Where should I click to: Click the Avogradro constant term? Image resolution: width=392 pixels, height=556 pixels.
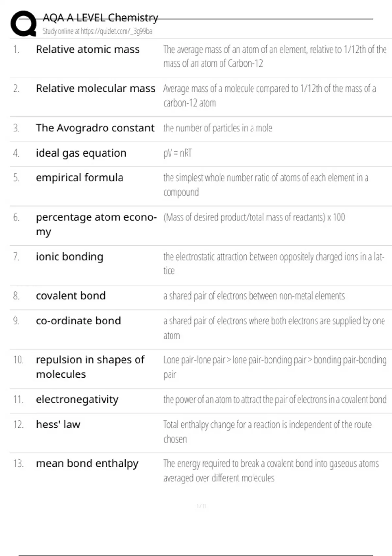pyautogui.click(x=95, y=128)
